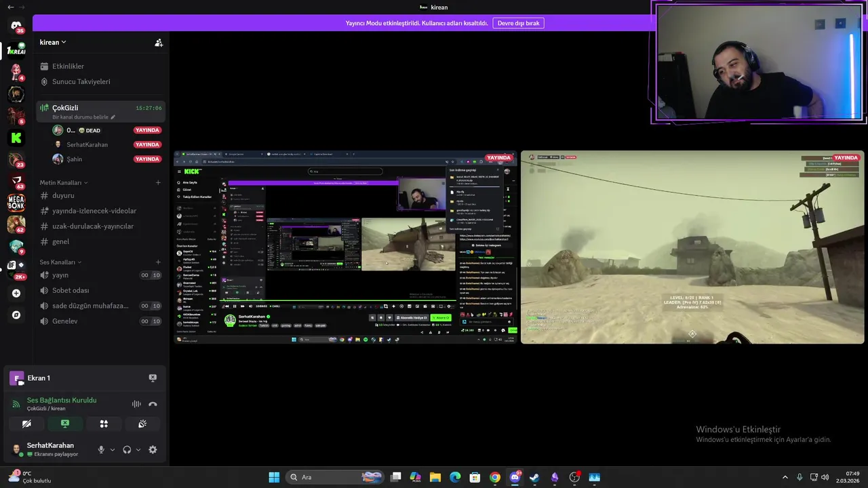Image resolution: width=868 pixels, height=488 pixels.
Task: Stop streaming via icon next to Ekran 1
Action: click(153, 378)
